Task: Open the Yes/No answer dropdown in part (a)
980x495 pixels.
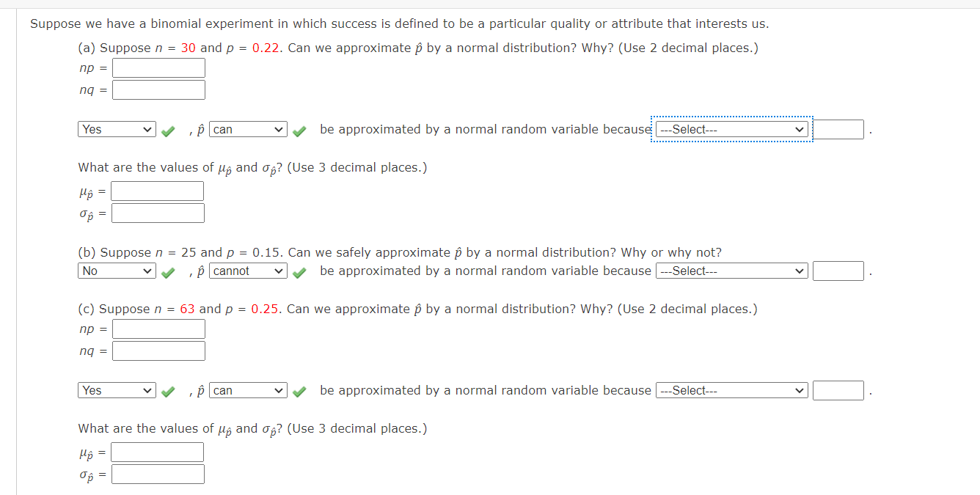Action: (x=117, y=129)
